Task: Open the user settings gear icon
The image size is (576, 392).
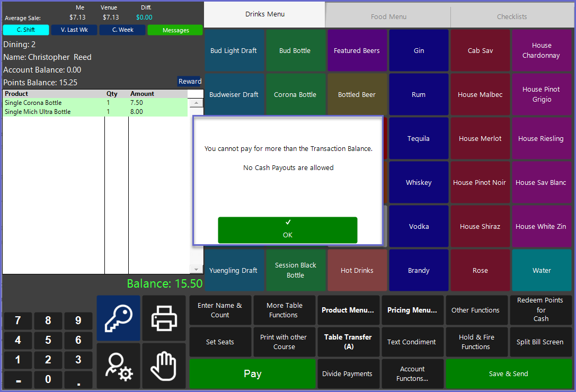Action: click(118, 366)
